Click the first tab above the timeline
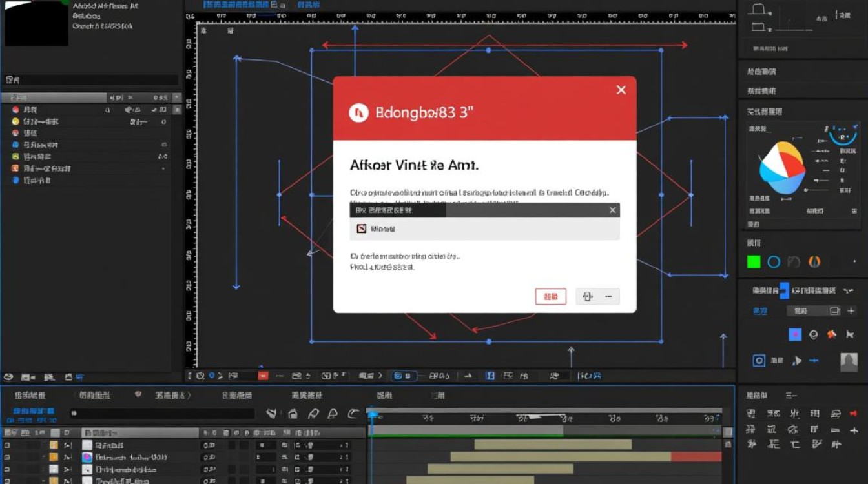This screenshot has width=868, height=484. (x=30, y=395)
